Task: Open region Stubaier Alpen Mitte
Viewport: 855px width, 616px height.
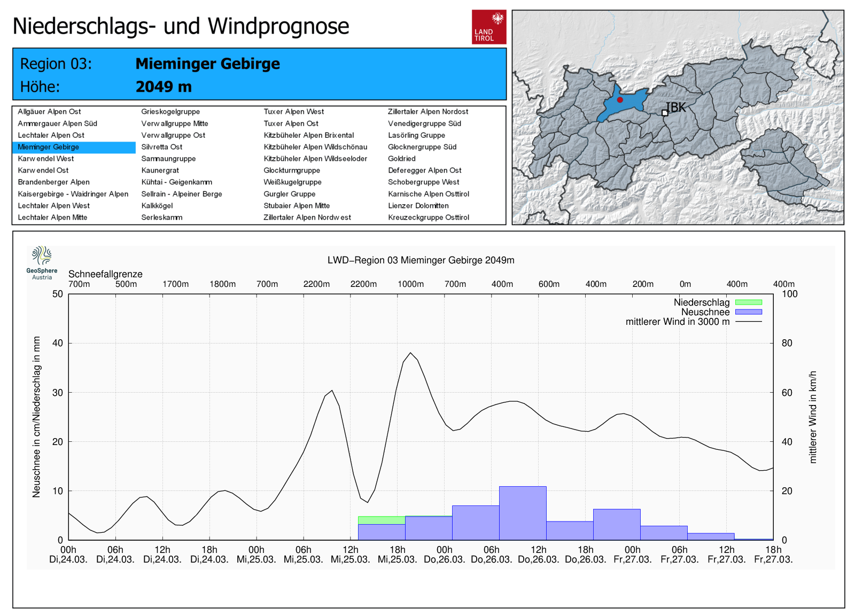Action: tap(297, 206)
